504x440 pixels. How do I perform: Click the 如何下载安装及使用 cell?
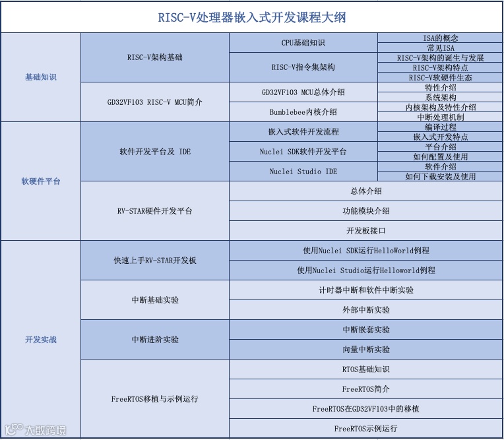coord(440,176)
